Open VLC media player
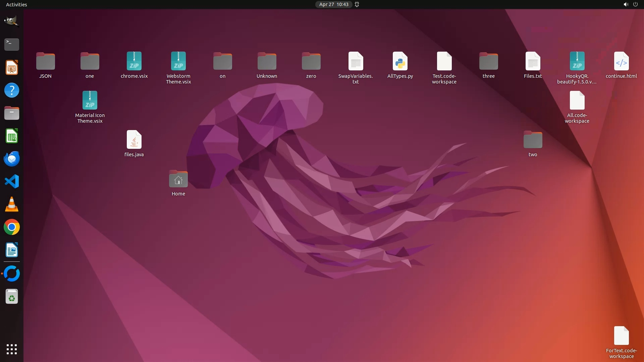 pos(12,204)
